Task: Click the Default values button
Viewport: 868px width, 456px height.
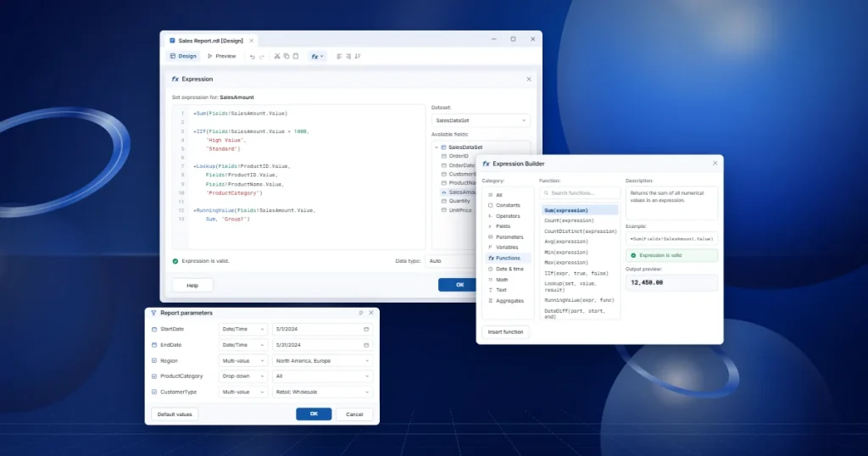Action: coord(175,414)
